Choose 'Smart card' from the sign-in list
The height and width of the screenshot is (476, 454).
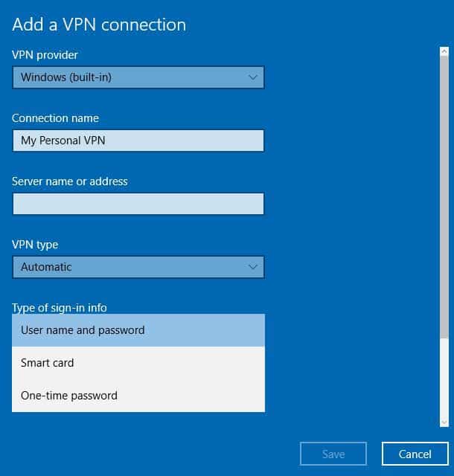(x=138, y=363)
